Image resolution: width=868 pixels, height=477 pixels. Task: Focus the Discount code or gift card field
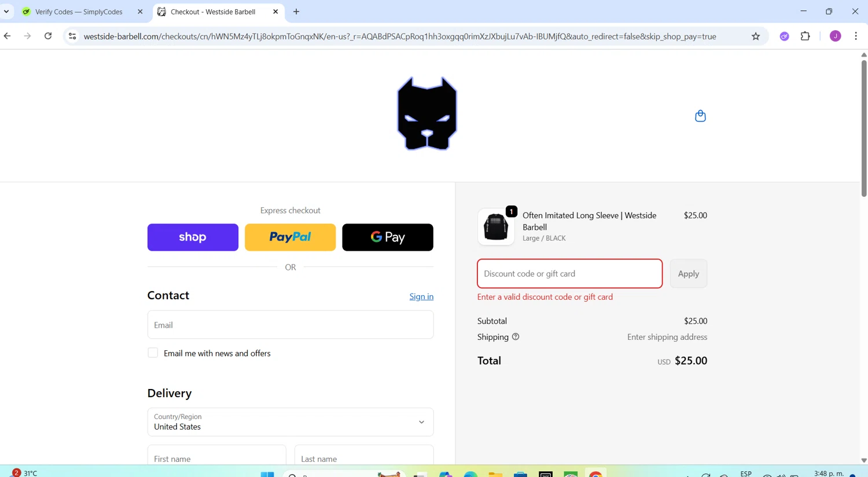pos(570,274)
